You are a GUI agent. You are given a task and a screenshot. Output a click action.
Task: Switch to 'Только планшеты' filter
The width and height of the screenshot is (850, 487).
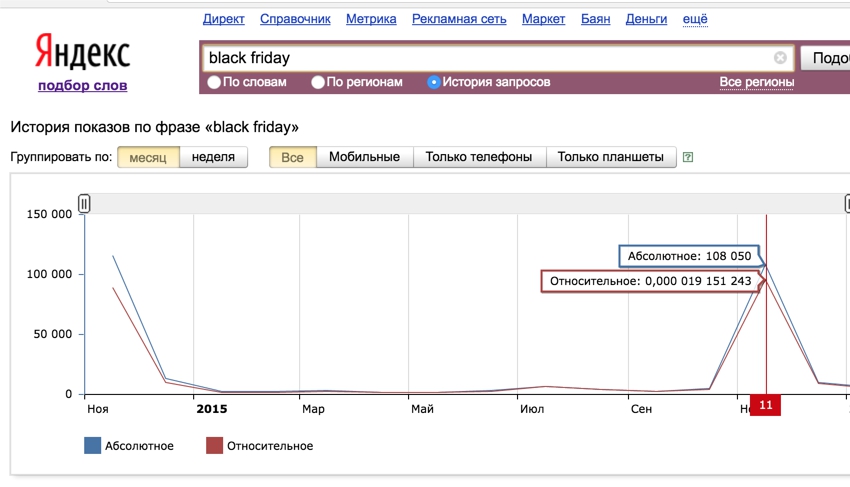tap(610, 157)
